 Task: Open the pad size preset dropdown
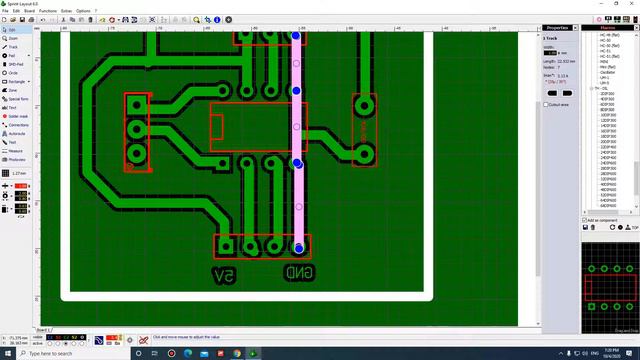(x=11, y=196)
